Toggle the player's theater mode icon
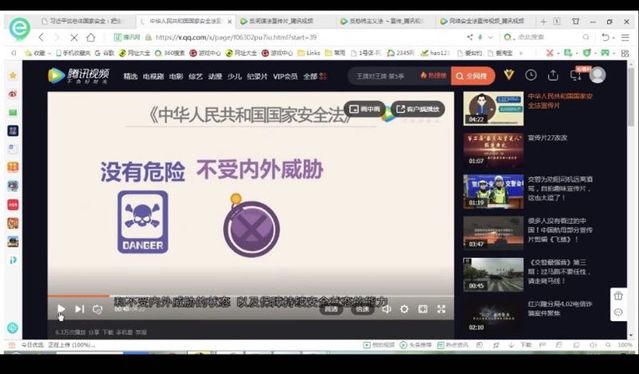This screenshot has height=374, width=639. (x=423, y=309)
